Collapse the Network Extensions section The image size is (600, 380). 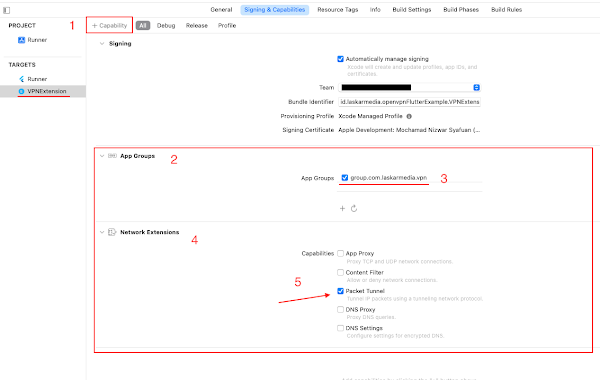point(102,232)
